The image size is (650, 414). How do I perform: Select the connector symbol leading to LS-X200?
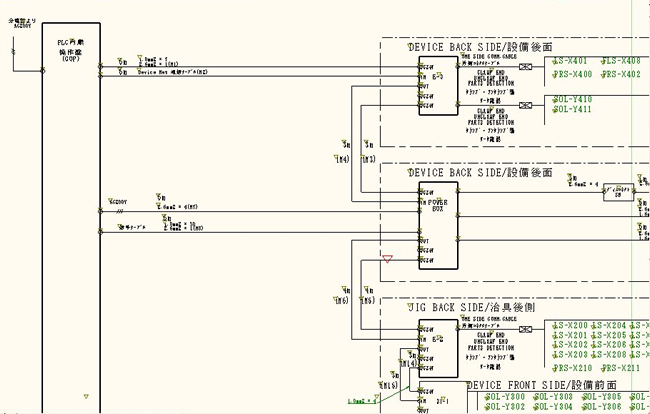tap(526, 329)
